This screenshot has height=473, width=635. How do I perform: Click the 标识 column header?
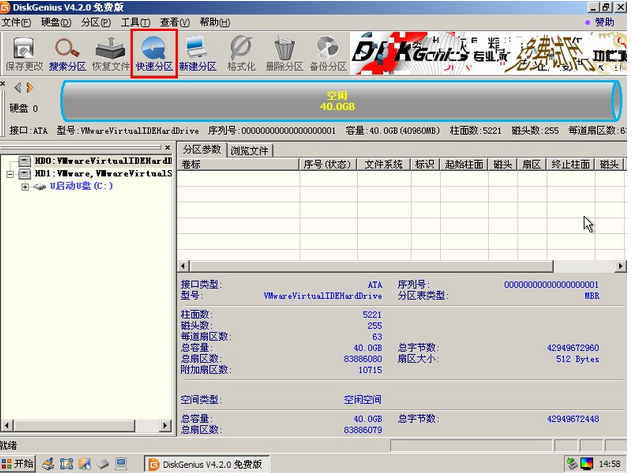[425, 164]
